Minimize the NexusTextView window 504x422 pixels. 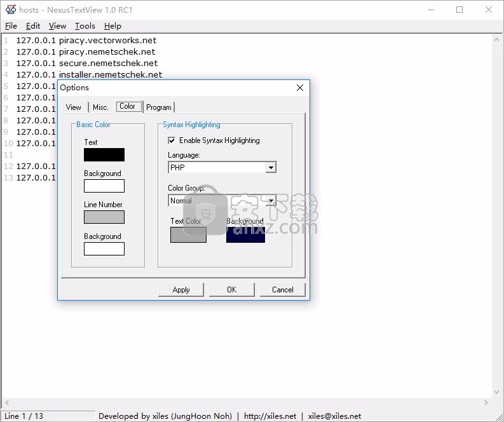pyautogui.click(x=431, y=10)
